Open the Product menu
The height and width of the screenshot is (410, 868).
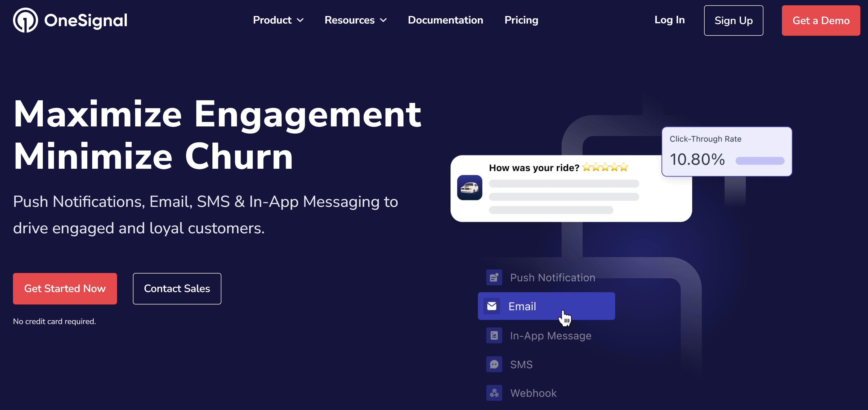pos(278,20)
